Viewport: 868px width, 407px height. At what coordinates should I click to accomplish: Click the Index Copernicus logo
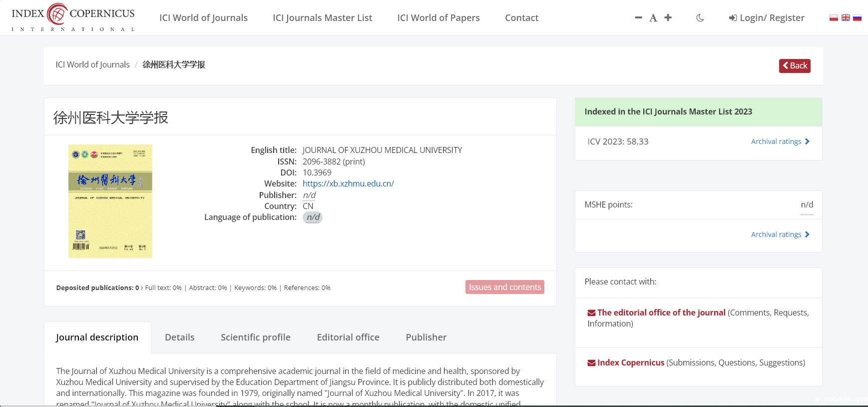73,17
